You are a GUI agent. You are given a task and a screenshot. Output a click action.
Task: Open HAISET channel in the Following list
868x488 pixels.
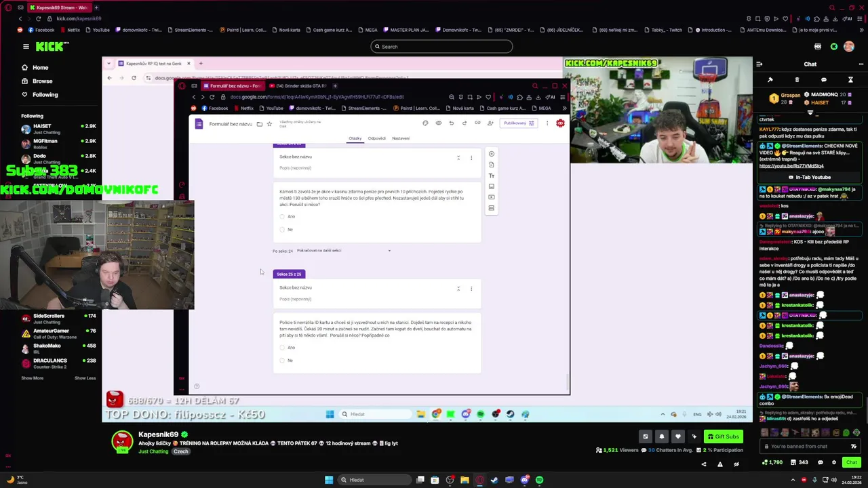click(x=59, y=129)
